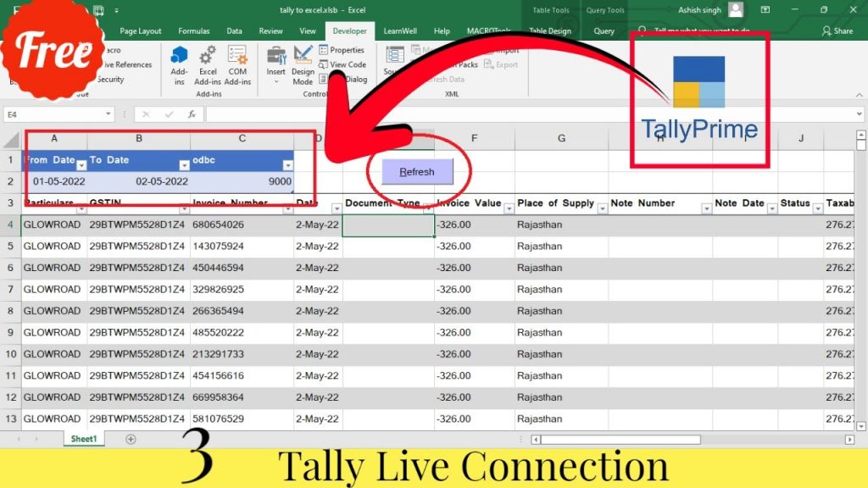Select invoice number 581076529 cell
Viewport: 868px width, 488px height.
[x=242, y=419]
